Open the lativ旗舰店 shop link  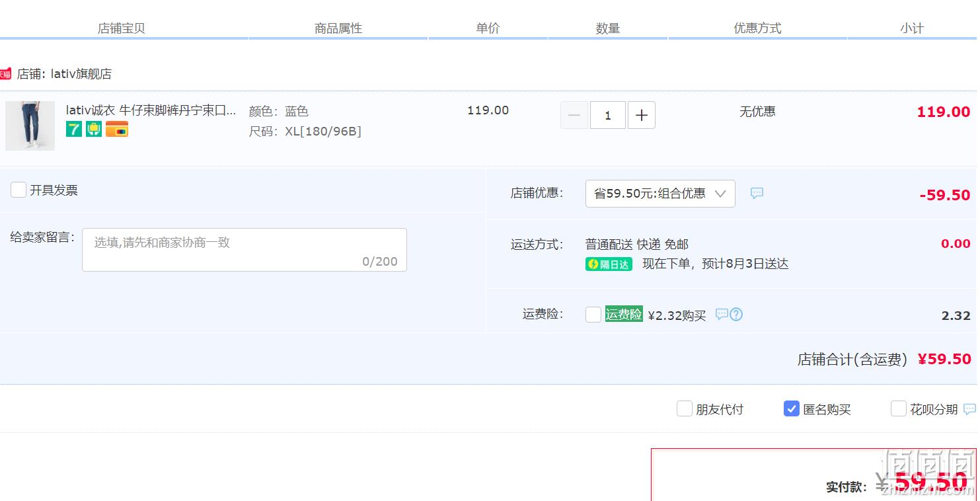click(x=81, y=74)
